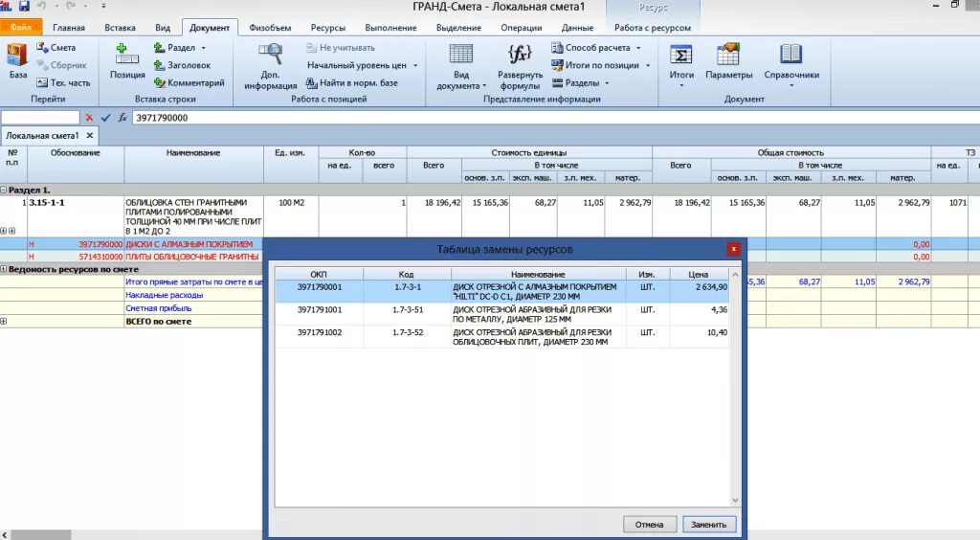Switch to Вставка ribbon tab
This screenshot has width=980, height=540.
[120, 28]
